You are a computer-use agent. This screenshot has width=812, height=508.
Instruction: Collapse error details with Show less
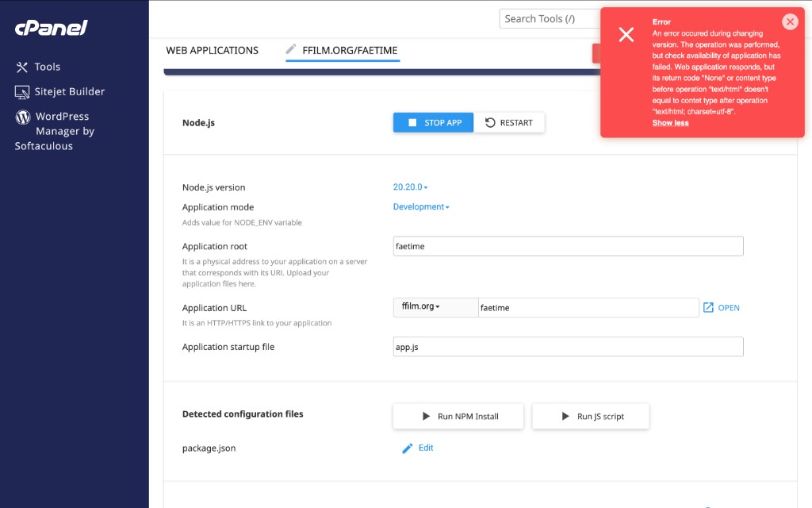tap(670, 123)
